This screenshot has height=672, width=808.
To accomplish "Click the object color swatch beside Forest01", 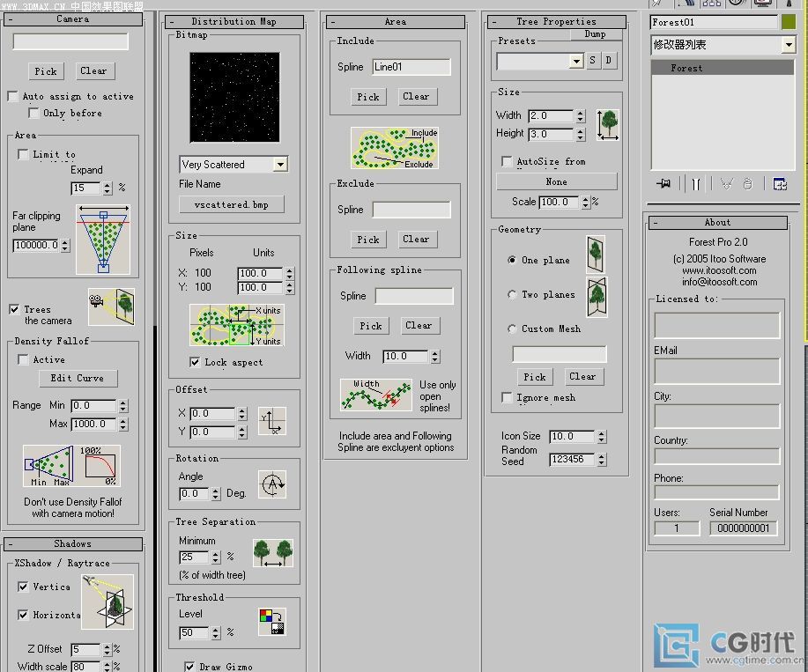I will pyautogui.click(x=789, y=22).
